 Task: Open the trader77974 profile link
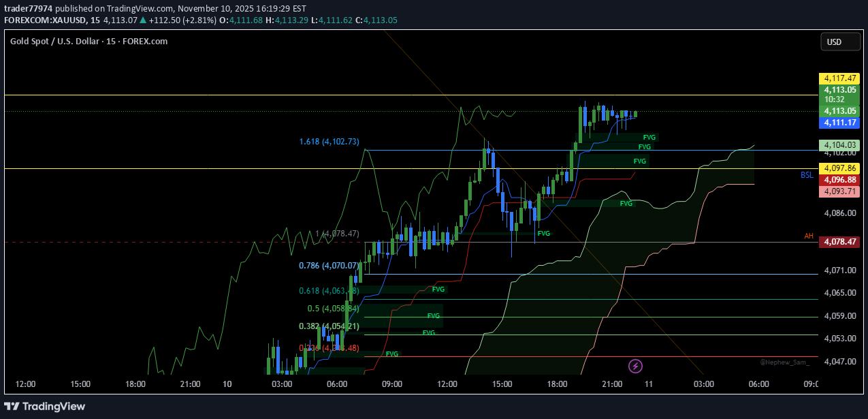(28, 8)
